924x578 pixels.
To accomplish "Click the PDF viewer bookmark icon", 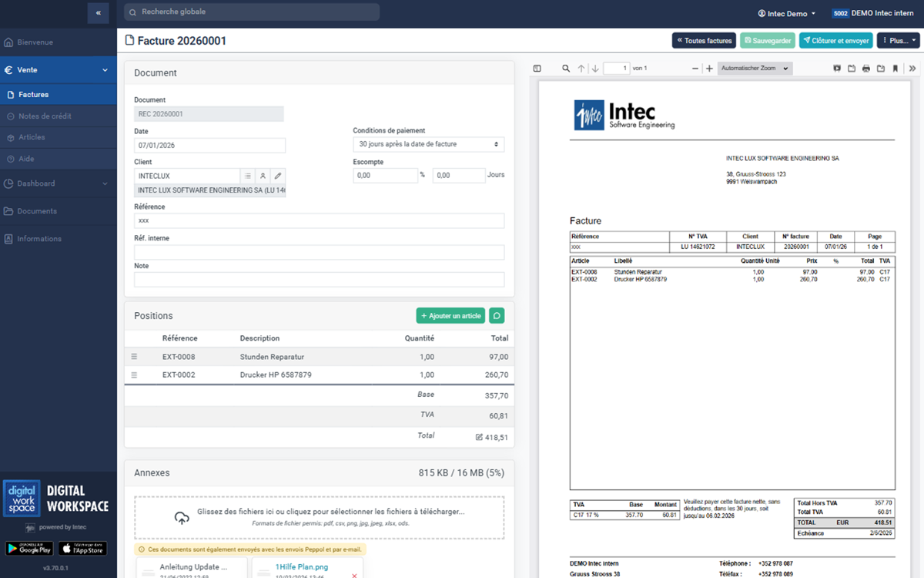I will click(896, 69).
